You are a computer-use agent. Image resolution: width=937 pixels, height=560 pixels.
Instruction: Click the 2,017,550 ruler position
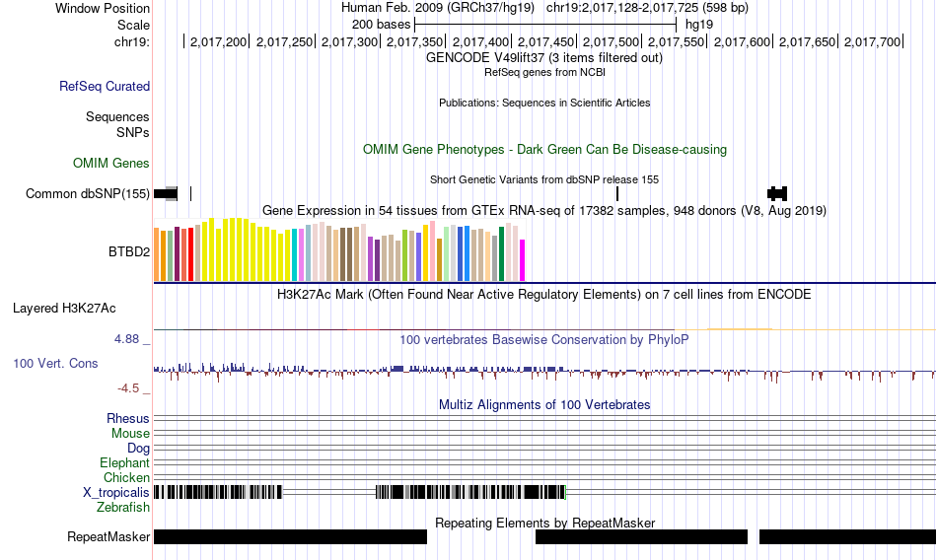coord(677,41)
